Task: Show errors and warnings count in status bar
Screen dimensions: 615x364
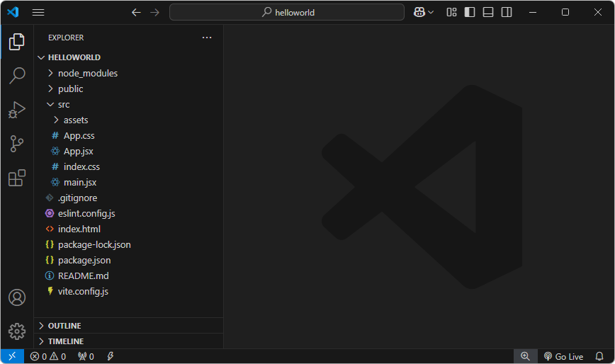Action: (x=48, y=356)
